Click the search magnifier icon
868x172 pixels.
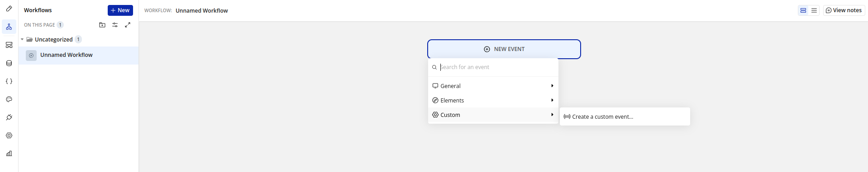point(434,67)
